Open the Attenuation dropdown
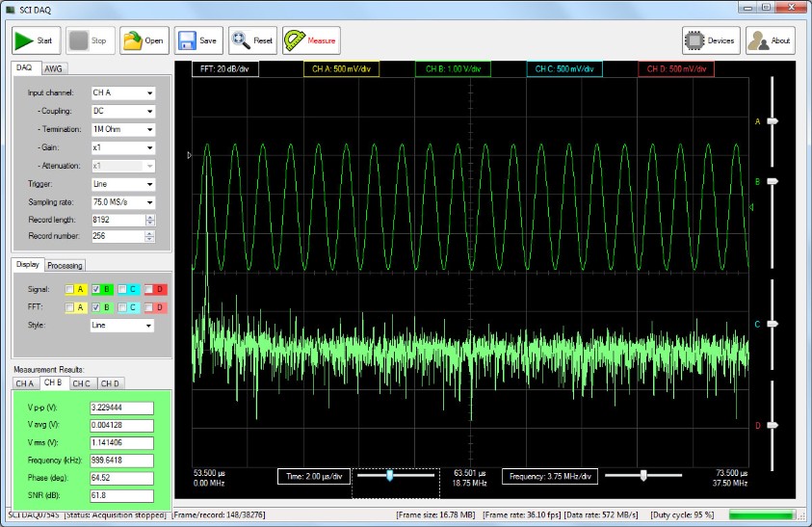The height and width of the screenshot is (527, 812). [123, 166]
